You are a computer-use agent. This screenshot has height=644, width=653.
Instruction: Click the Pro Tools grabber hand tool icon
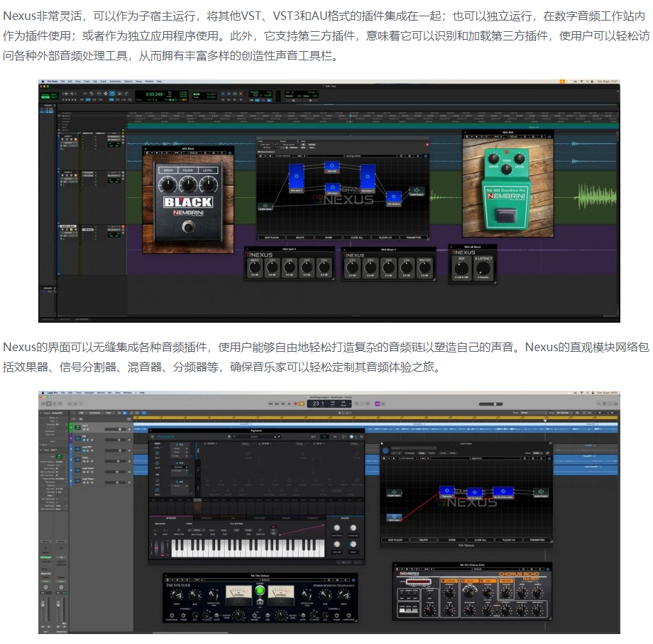(x=111, y=94)
